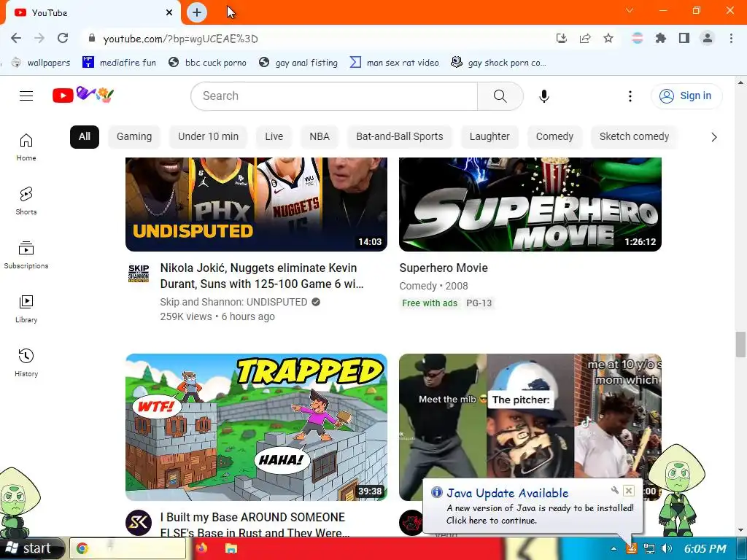
Task: Start voice search with the microphone
Action: pos(543,96)
